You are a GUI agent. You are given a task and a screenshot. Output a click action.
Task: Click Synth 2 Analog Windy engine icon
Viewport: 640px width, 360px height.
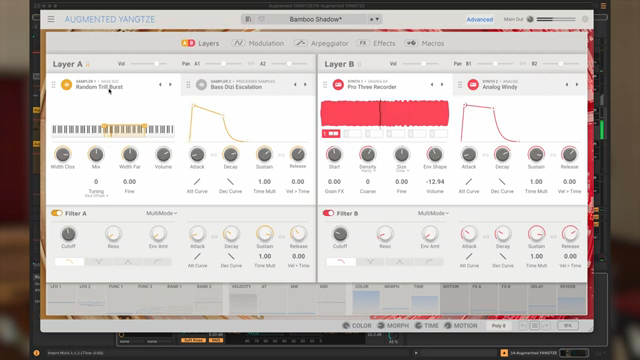[473, 84]
